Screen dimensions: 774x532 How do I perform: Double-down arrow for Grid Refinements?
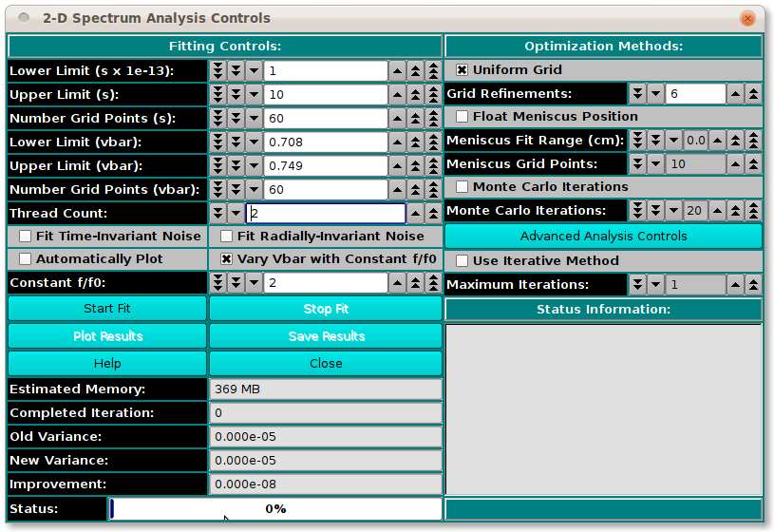coord(637,94)
